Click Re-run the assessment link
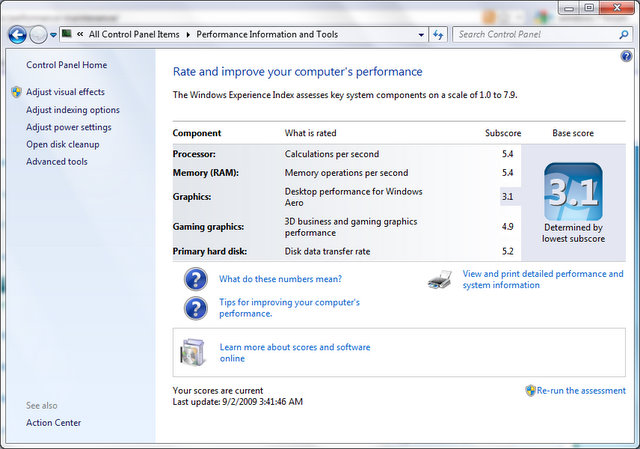The width and height of the screenshot is (640, 449). 581,391
